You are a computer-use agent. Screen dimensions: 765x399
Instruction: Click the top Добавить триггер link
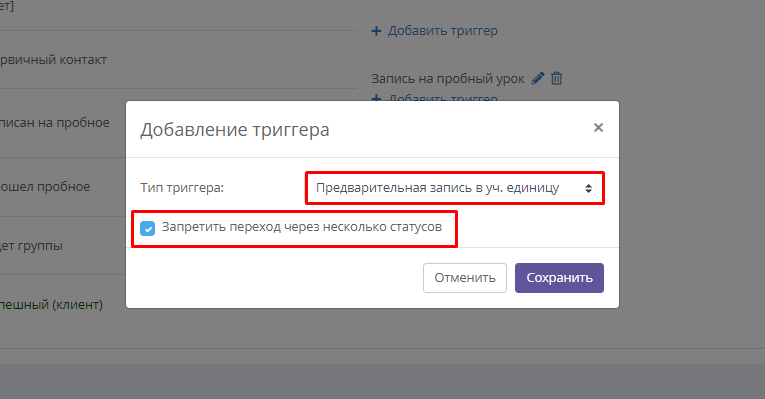(x=443, y=31)
